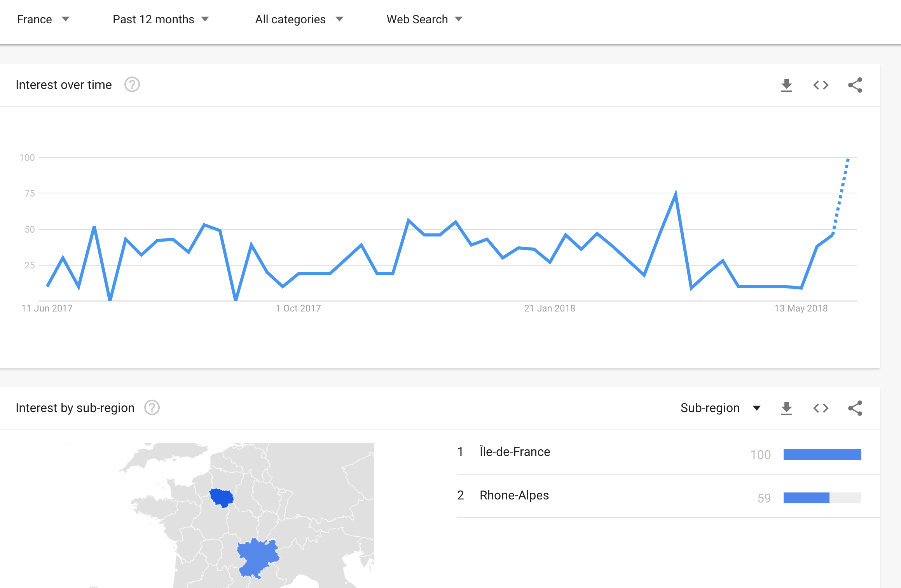The height and width of the screenshot is (588, 901).
Task: Open help for Interest by sub-region
Action: (152, 408)
